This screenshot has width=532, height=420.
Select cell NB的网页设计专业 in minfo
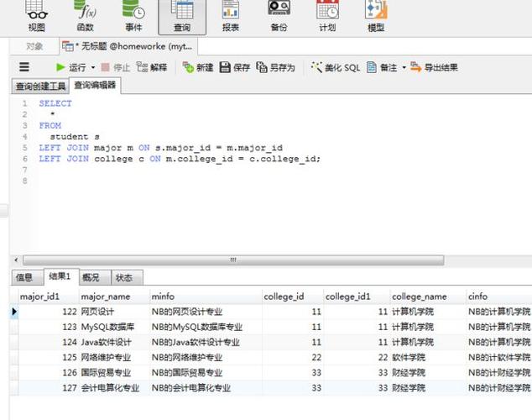point(206,312)
